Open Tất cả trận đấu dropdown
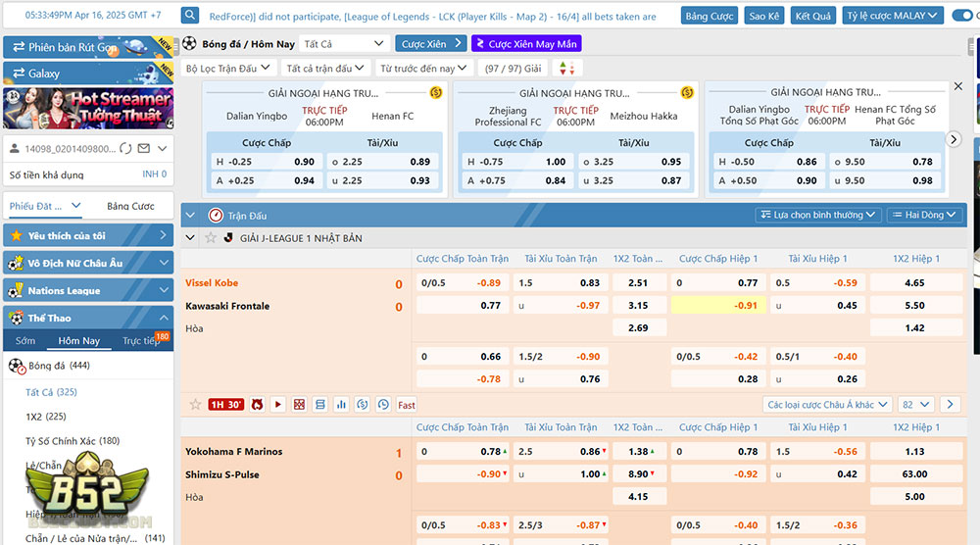The width and height of the screenshot is (980, 545). tap(325, 69)
